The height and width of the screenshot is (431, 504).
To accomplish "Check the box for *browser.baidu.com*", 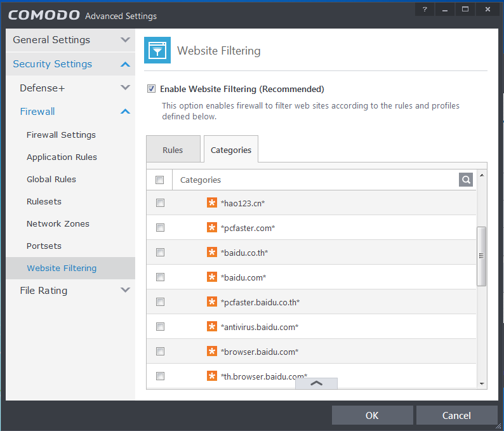I will click(x=160, y=351).
